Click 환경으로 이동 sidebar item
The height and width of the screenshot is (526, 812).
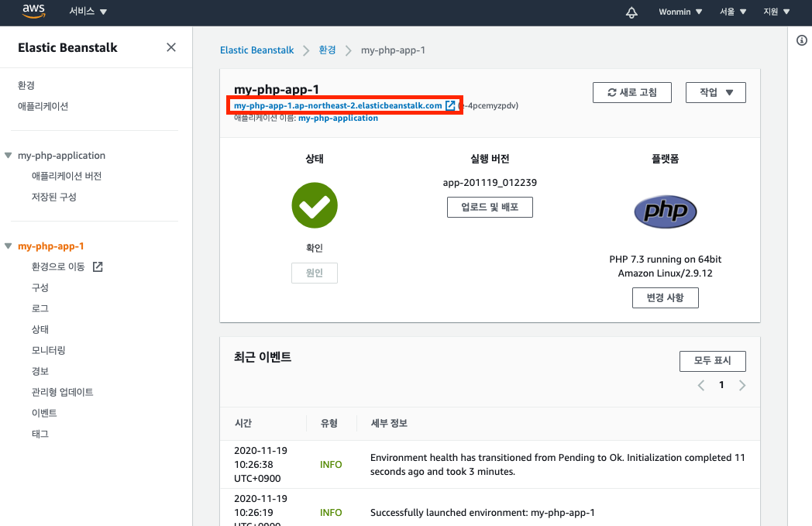(58, 266)
